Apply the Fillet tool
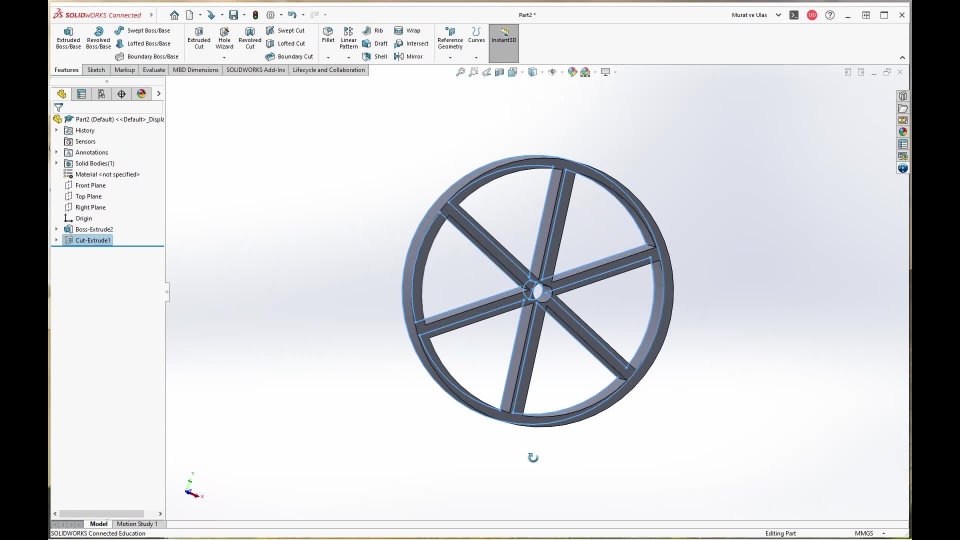Image resolution: width=960 pixels, height=540 pixels. coord(328,35)
